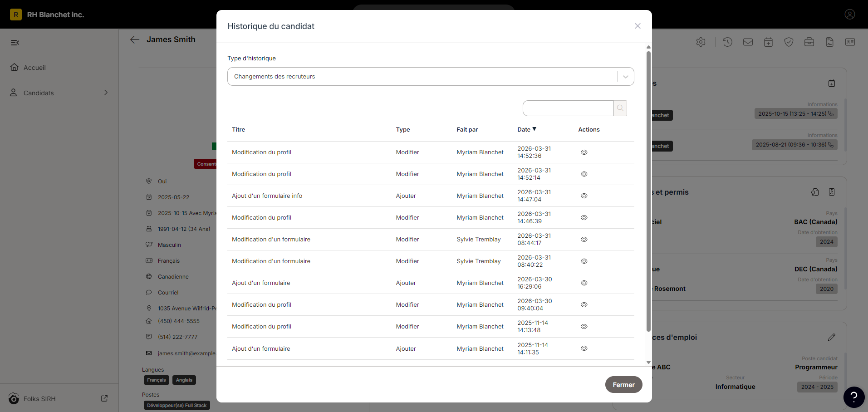View details of Modification du profil 14:13:48

[584, 327]
